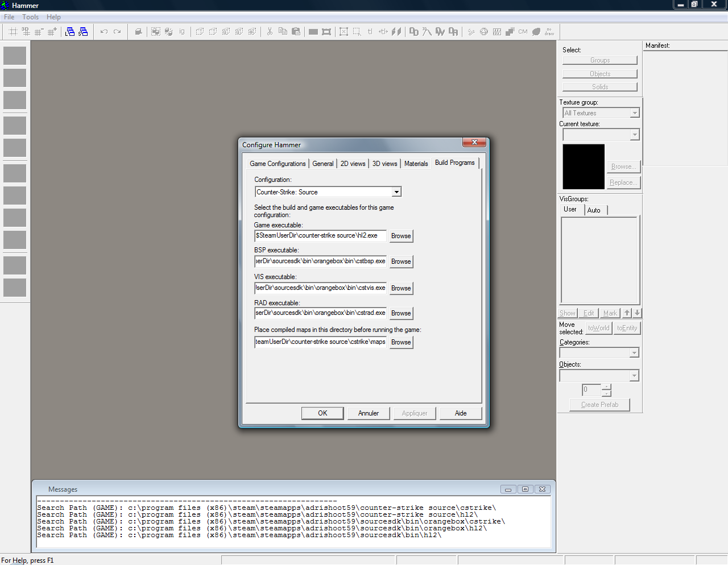Toggle the 'no draw' toolbar icon

point(549,32)
